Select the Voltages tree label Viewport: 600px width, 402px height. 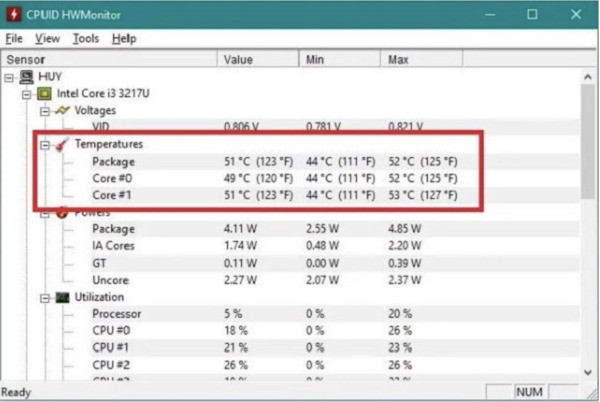(95, 111)
